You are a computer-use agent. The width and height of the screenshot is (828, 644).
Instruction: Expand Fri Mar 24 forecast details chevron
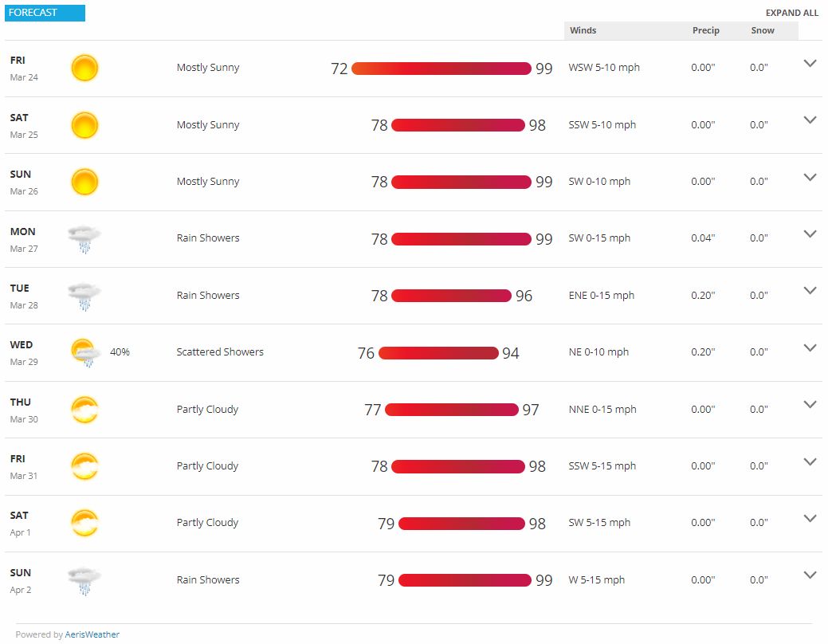point(810,64)
